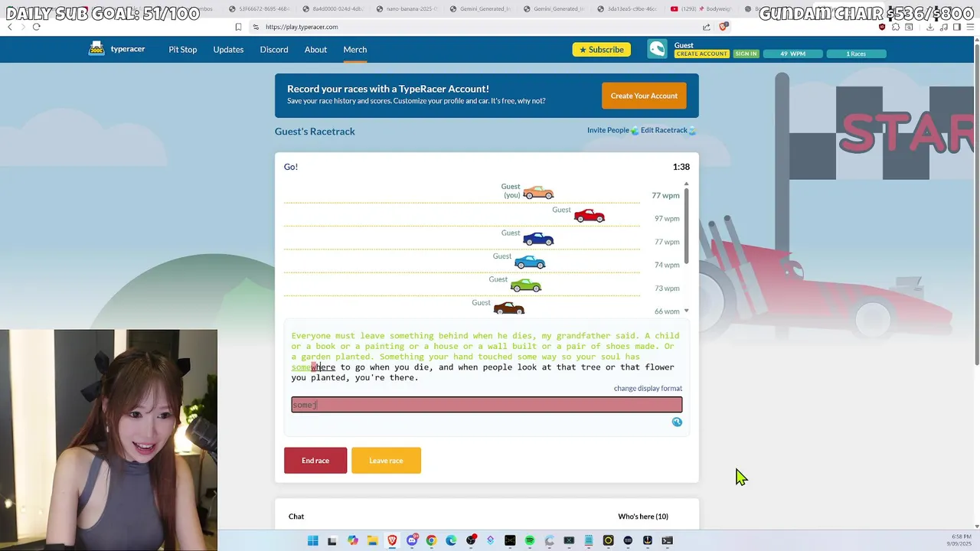Open Task View from taskbar
The width and height of the screenshot is (980, 551).
(x=332, y=541)
